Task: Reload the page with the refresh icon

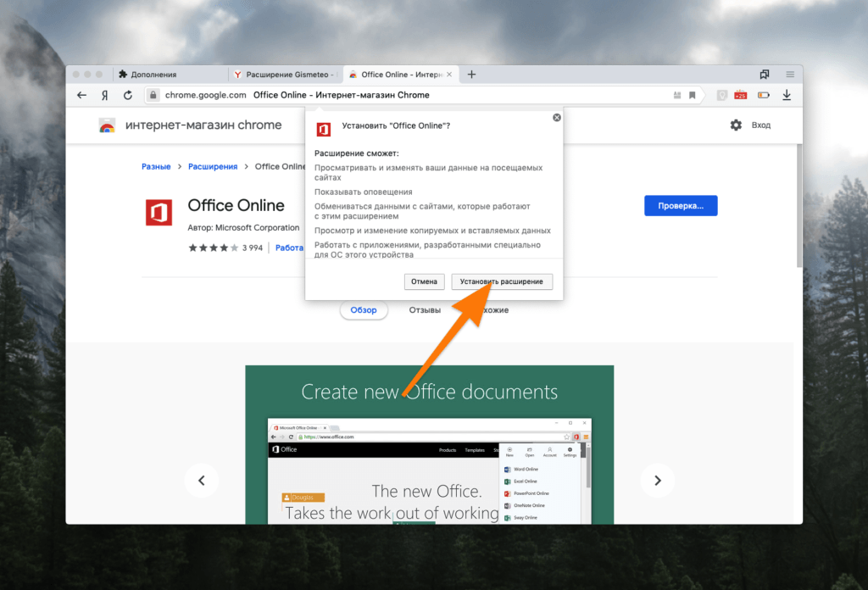Action: tap(128, 95)
